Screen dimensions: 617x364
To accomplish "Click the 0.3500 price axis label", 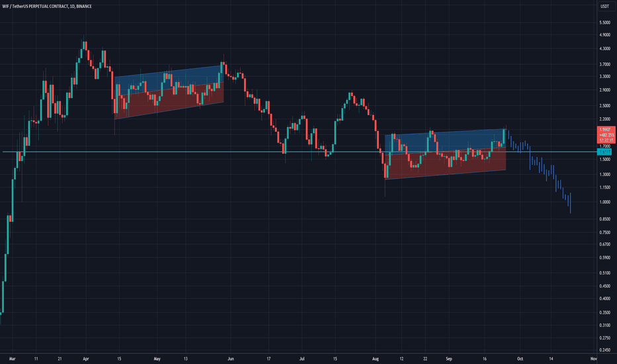I will coord(604,313).
